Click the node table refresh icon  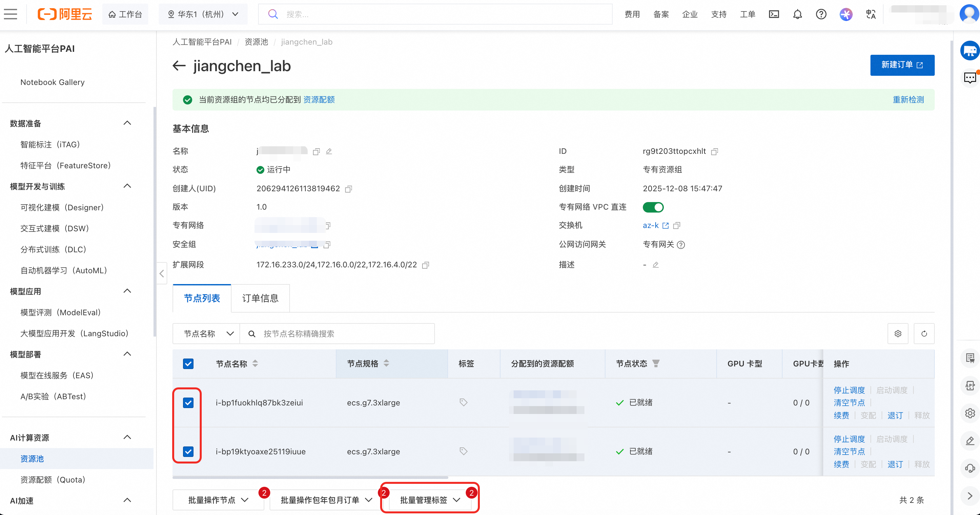pos(924,334)
